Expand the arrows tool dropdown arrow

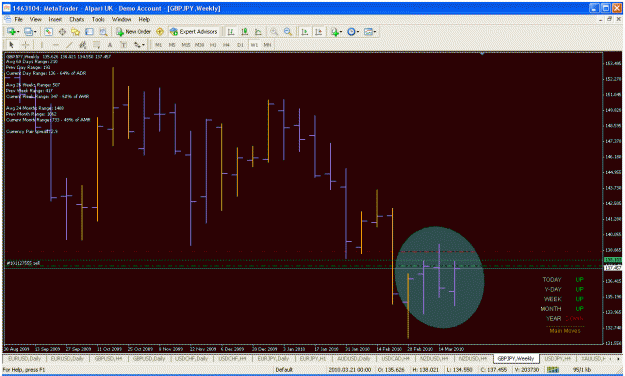pyautogui.click(x=143, y=45)
